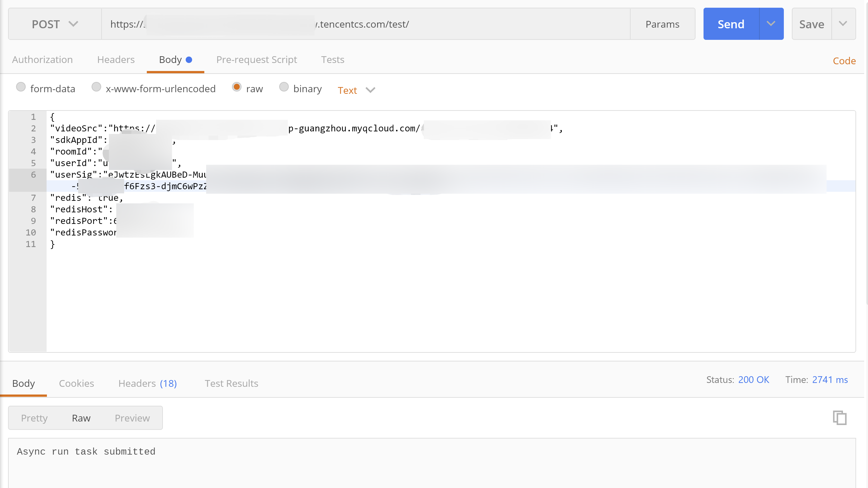The image size is (868, 488).
Task: Switch response view to Preview
Action: pyautogui.click(x=132, y=418)
